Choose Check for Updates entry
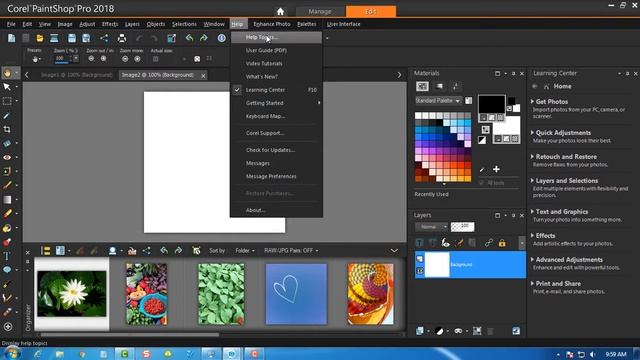 point(276,150)
